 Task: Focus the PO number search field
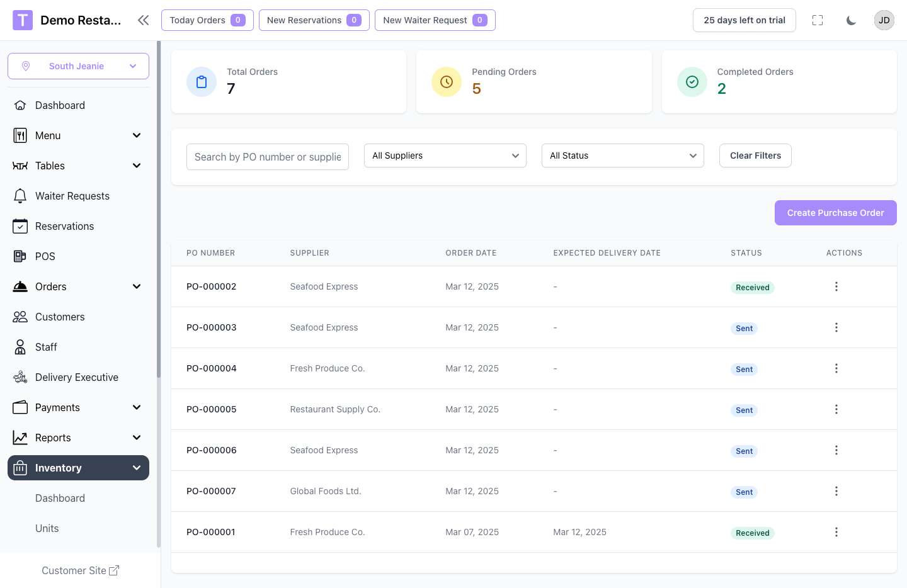coord(267,157)
